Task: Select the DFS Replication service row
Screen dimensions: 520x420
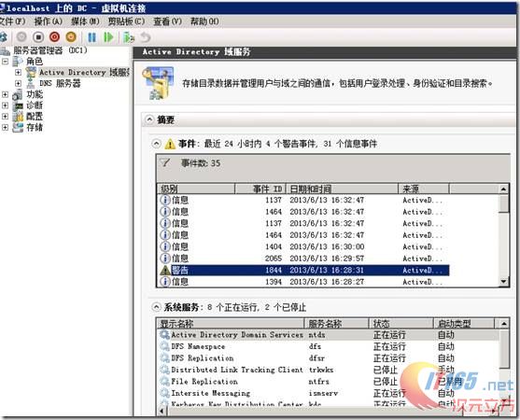Action: (329, 358)
